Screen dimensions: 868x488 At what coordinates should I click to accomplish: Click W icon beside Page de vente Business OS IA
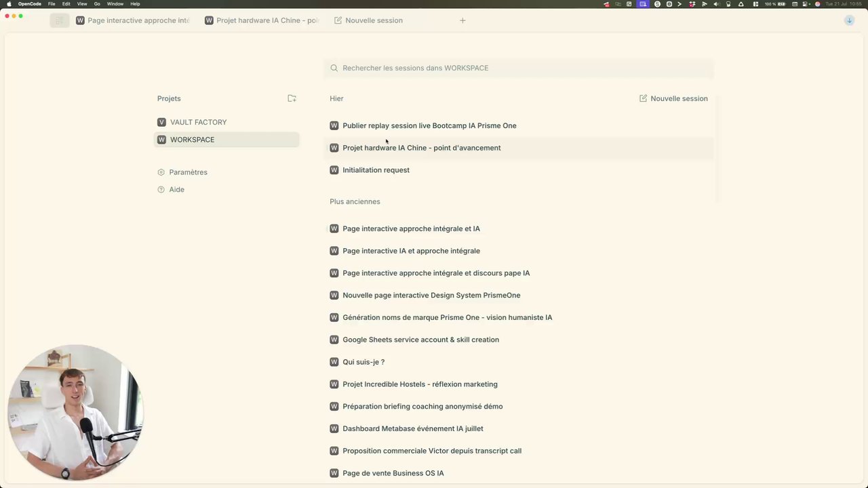coord(334,473)
